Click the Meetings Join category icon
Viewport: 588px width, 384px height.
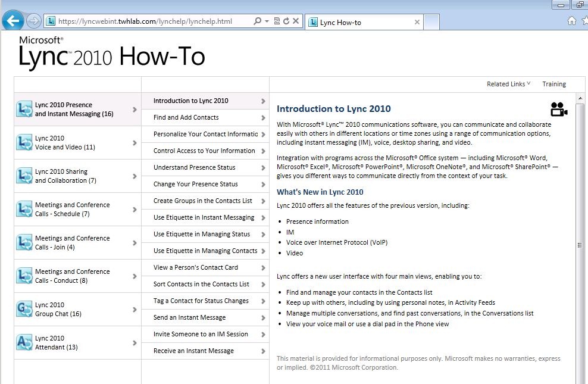click(24, 243)
